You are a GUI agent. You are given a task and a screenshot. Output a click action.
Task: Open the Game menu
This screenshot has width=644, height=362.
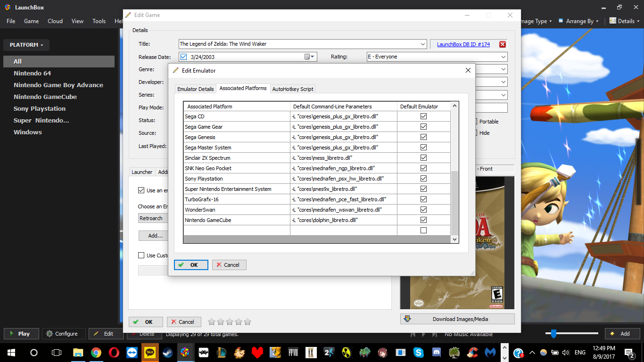pos(31,21)
